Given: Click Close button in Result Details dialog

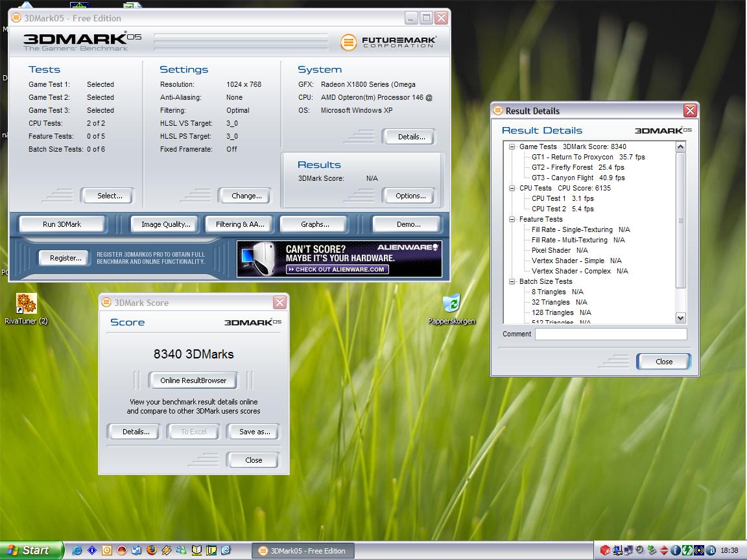Looking at the screenshot, I should coord(663,362).
